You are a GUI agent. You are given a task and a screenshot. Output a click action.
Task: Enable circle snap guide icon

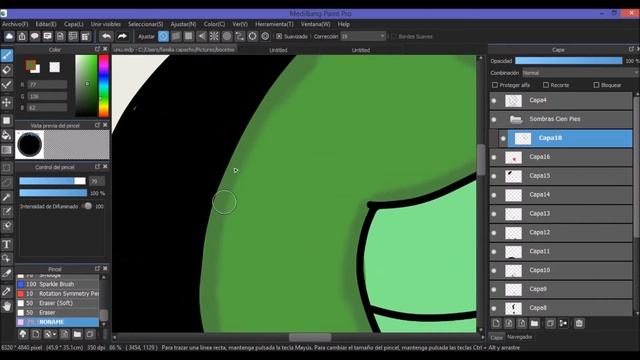pyautogui.click(x=227, y=36)
